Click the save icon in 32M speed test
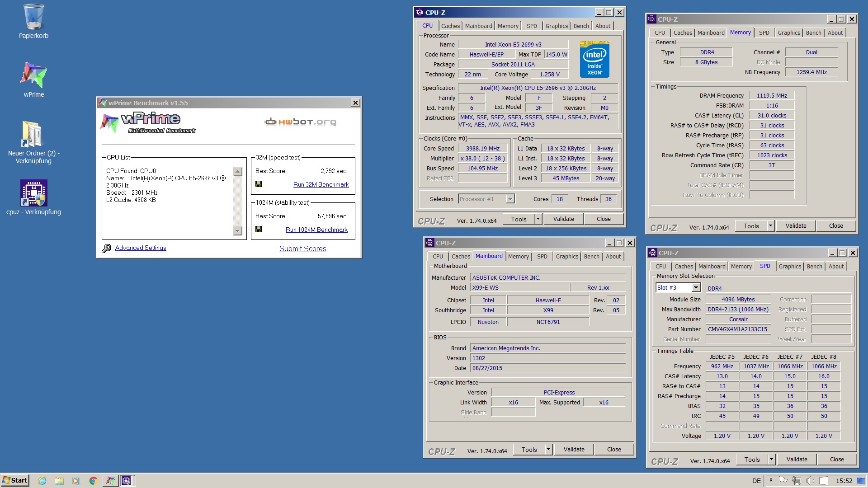This screenshot has height=488, width=868. click(x=259, y=184)
